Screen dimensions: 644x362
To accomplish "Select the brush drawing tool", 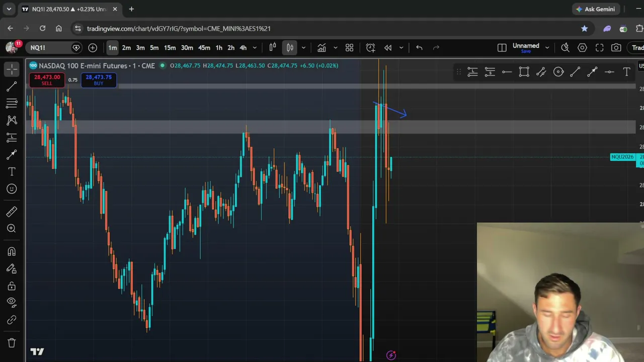I will (x=12, y=154).
